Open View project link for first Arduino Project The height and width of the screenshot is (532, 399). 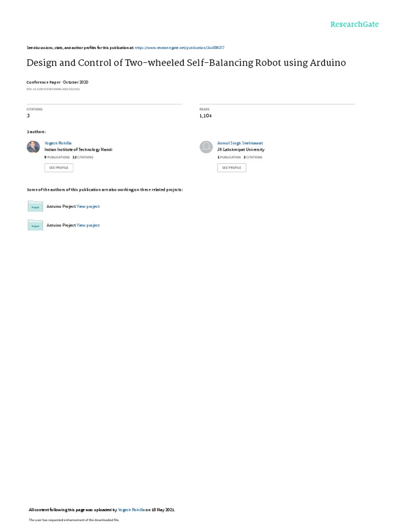[x=88, y=206]
